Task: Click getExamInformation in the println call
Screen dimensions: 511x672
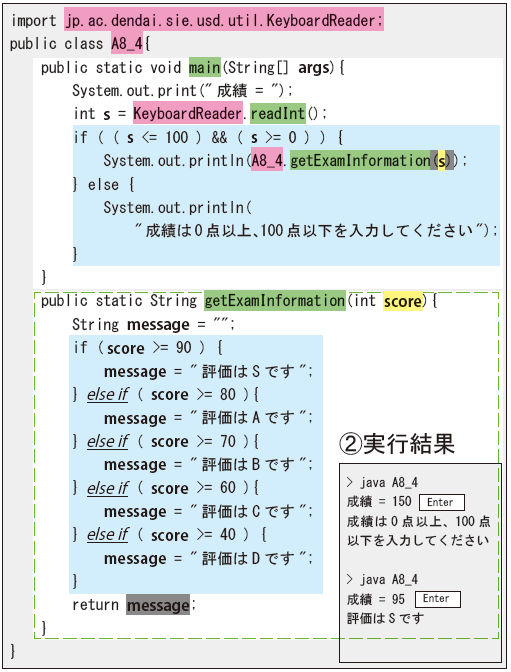Action: (x=361, y=160)
